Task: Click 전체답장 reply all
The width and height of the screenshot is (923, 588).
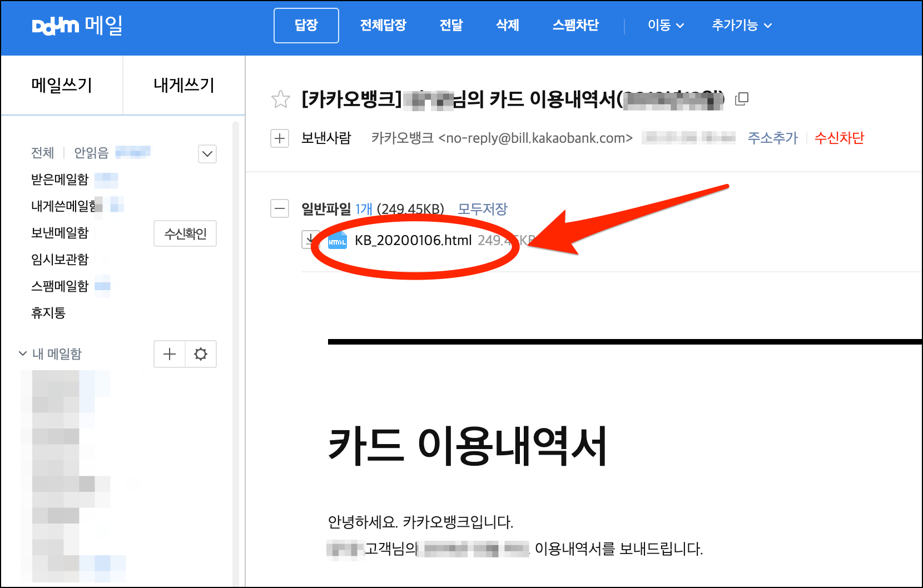Action: tap(383, 26)
